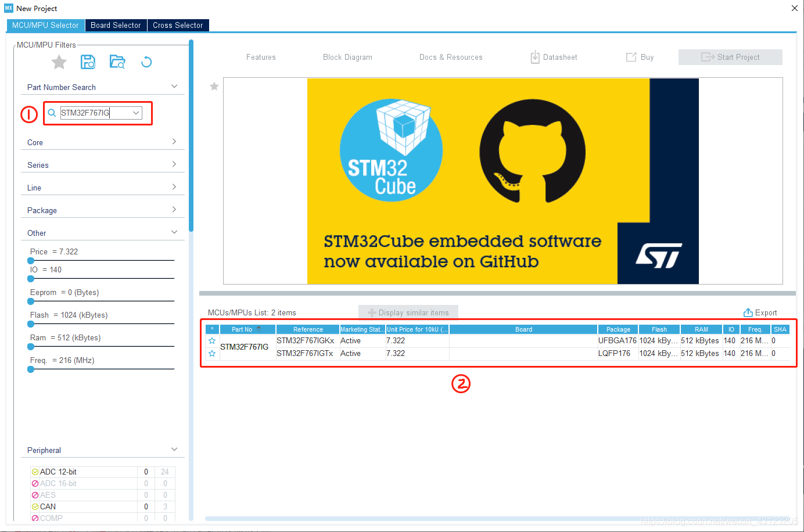Collapse the Part Number Search section
Screen dimensions: 804x532
174,87
